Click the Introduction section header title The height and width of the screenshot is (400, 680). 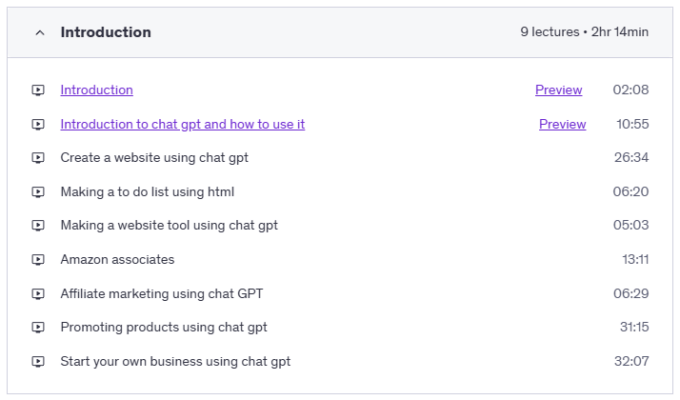[106, 32]
